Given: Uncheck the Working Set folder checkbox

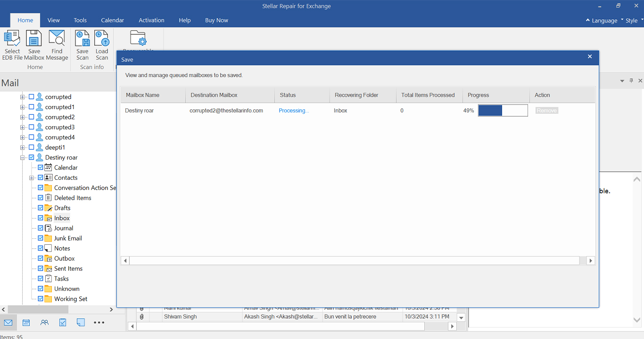Looking at the screenshot, I should coord(41,299).
